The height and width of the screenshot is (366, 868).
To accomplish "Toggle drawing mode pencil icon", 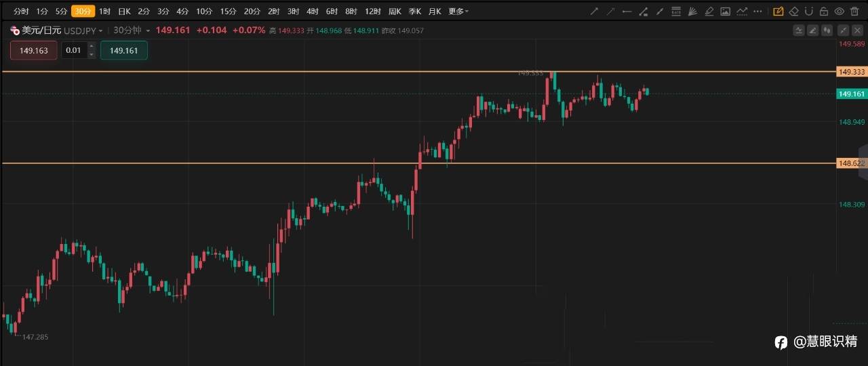I will (778, 12).
